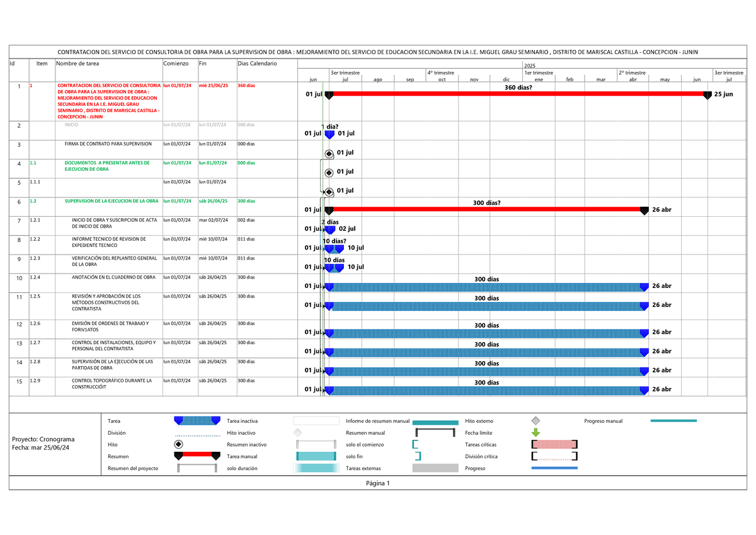Select the SUPERVISIÓN DE LA EJECUCIÓN DE LAS PARTIDAS bar
The width and height of the screenshot is (756, 535).
pos(486,372)
